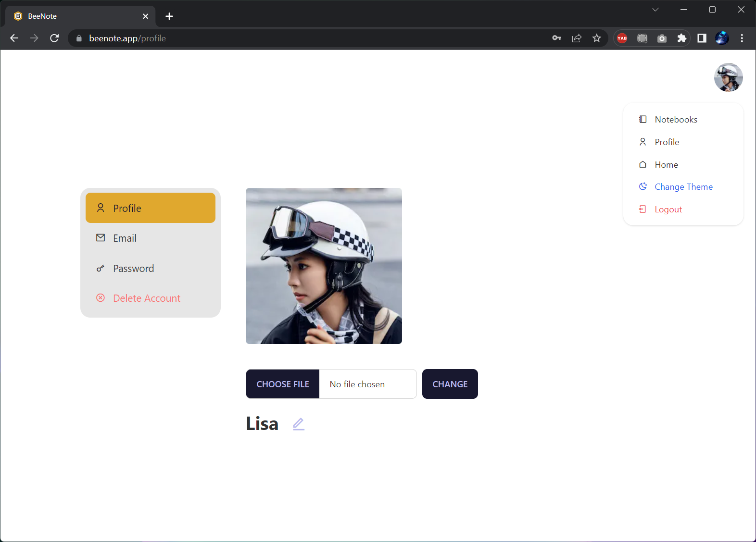This screenshot has width=756, height=542.
Task: Click the Notebooks book icon in dropdown
Action: [643, 119]
